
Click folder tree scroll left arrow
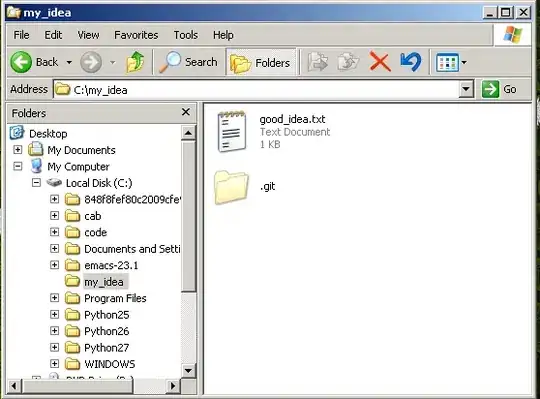14,386
